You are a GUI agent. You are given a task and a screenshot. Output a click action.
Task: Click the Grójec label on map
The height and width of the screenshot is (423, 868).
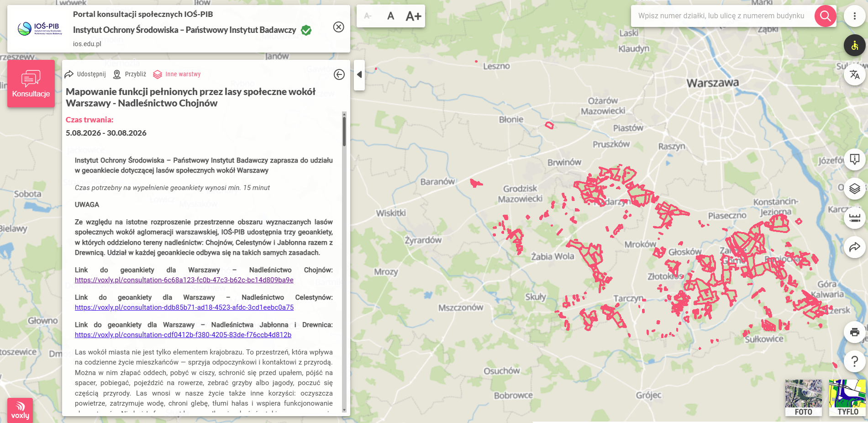tap(648, 395)
